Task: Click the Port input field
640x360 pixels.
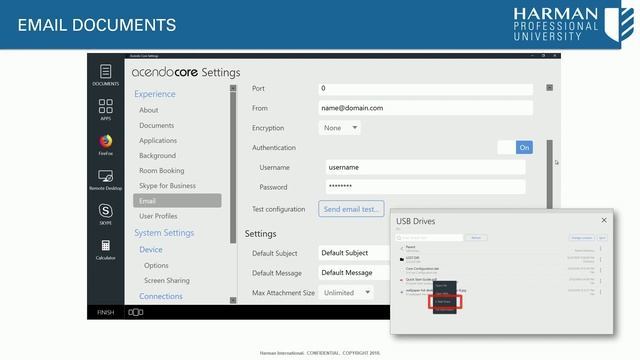Action: [425, 89]
